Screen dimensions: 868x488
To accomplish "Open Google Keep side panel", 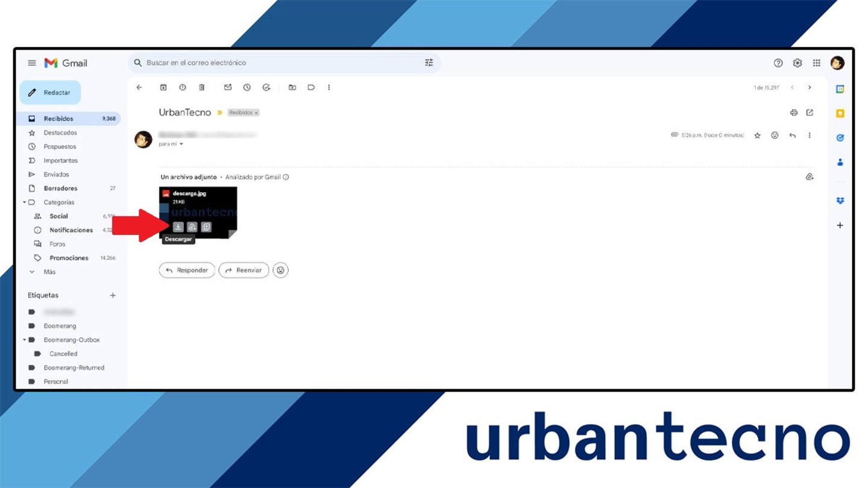I will pos(840,113).
